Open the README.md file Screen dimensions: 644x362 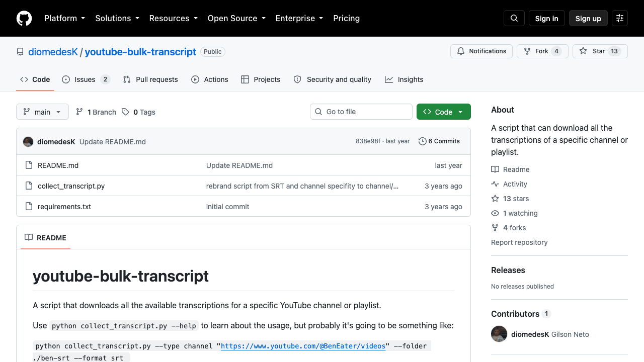pos(58,165)
